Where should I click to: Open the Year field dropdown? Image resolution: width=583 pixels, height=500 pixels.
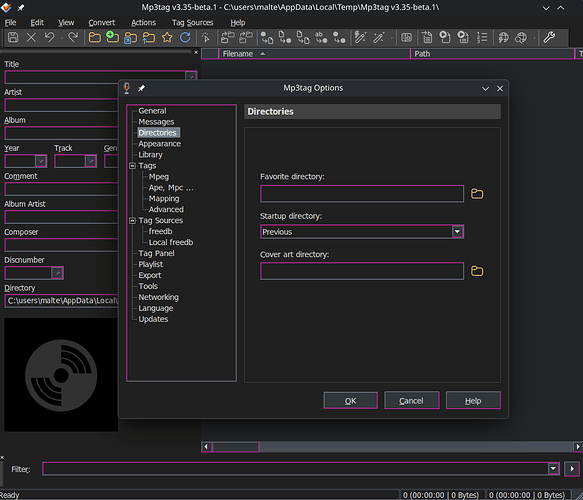point(41,161)
